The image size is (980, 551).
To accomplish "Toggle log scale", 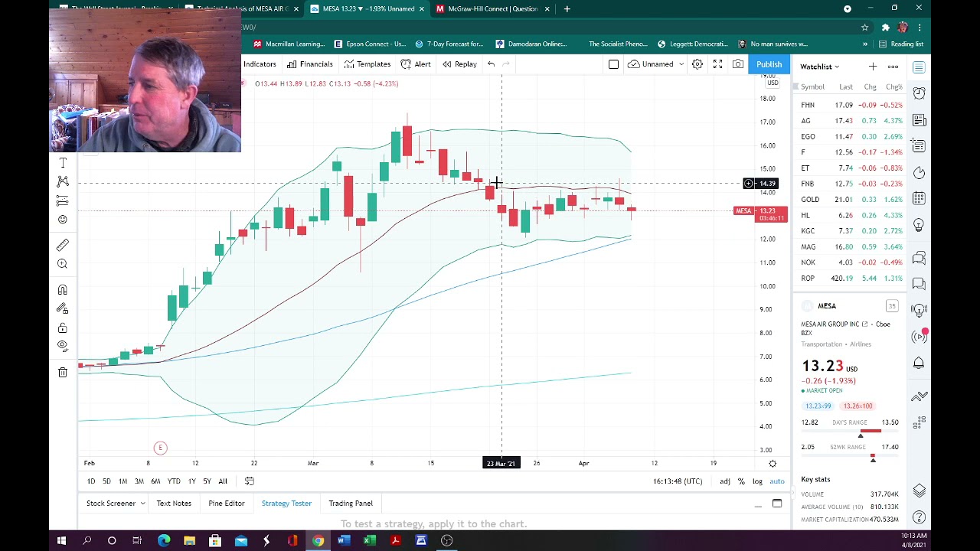I will pos(757,481).
